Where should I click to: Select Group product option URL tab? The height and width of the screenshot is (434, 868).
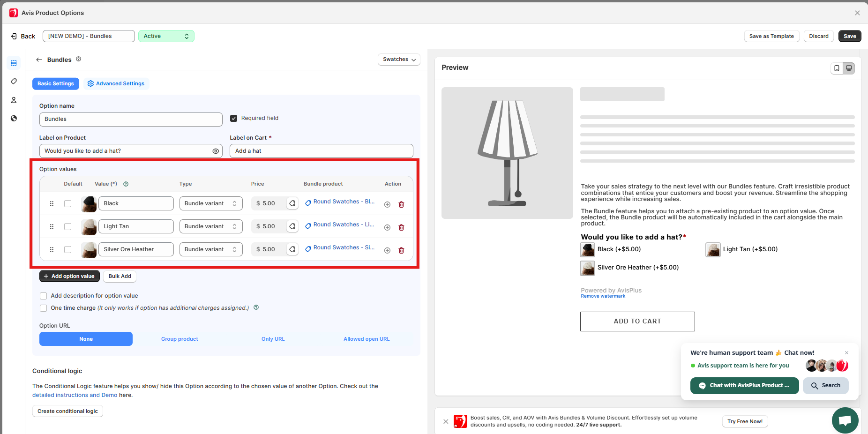coord(180,339)
